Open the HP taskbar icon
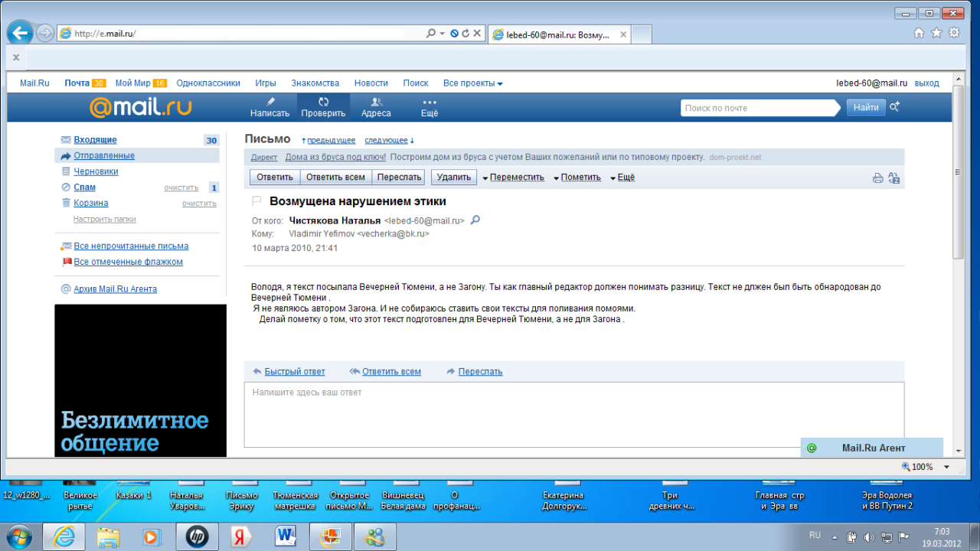980x551 pixels. coord(197,536)
